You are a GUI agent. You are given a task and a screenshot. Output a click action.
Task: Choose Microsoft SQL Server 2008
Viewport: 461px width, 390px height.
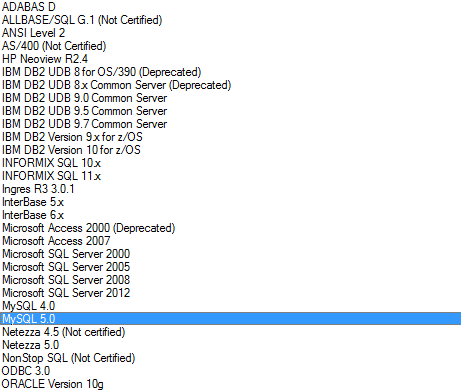coord(66,280)
